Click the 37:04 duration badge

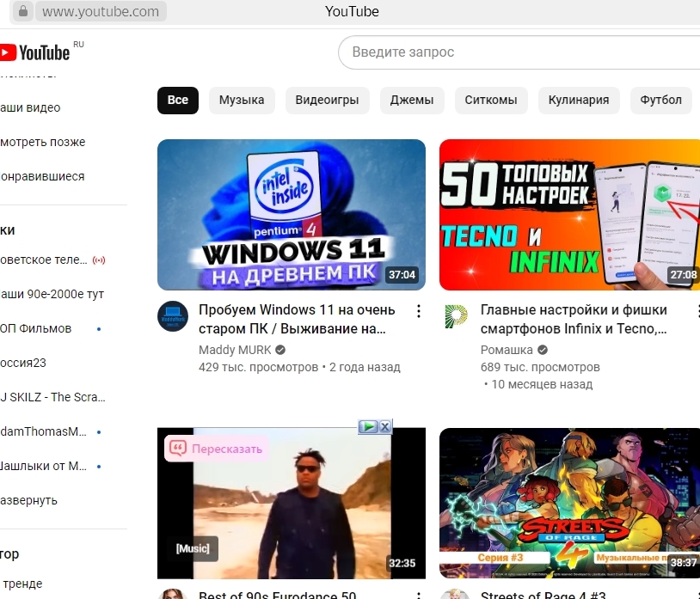[x=402, y=275]
